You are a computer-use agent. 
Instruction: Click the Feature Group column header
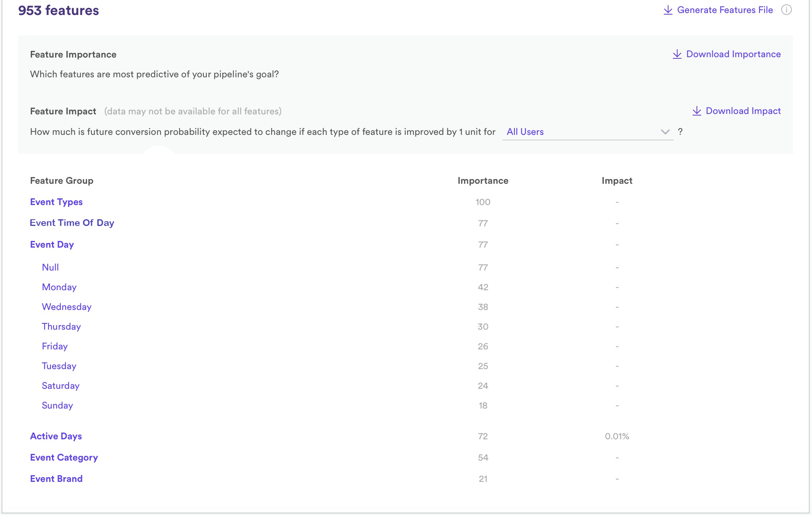click(x=61, y=181)
